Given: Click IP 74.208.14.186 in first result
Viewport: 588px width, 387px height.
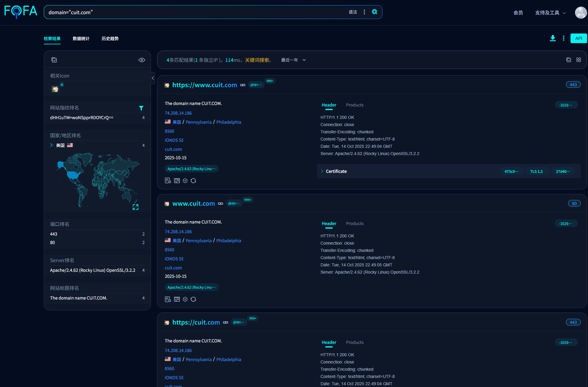Looking at the screenshot, I should coord(178,113).
